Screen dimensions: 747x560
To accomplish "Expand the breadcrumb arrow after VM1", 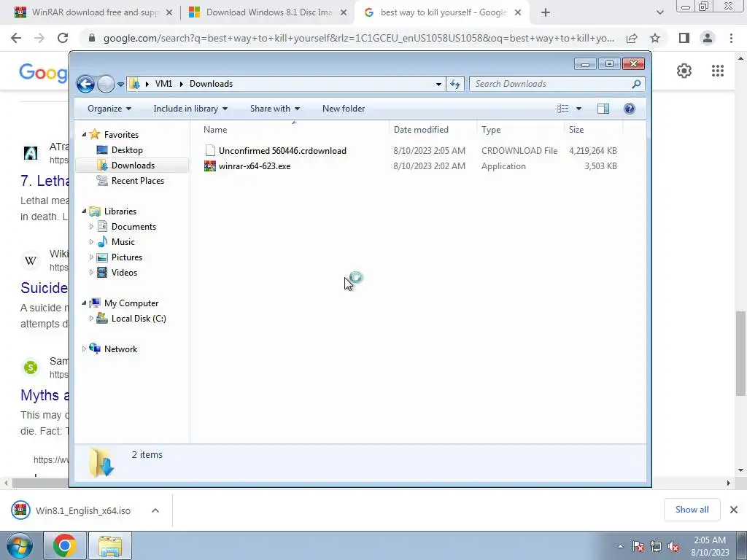I will [x=181, y=84].
